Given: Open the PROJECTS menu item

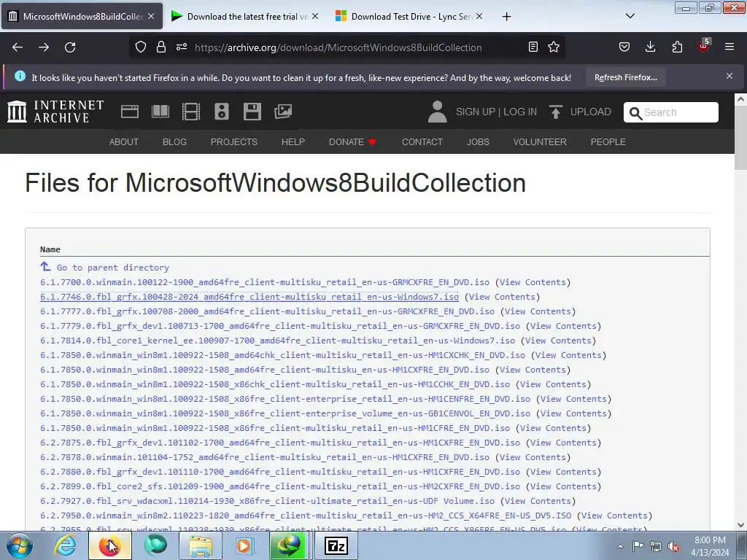Looking at the screenshot, I should 234,142.
